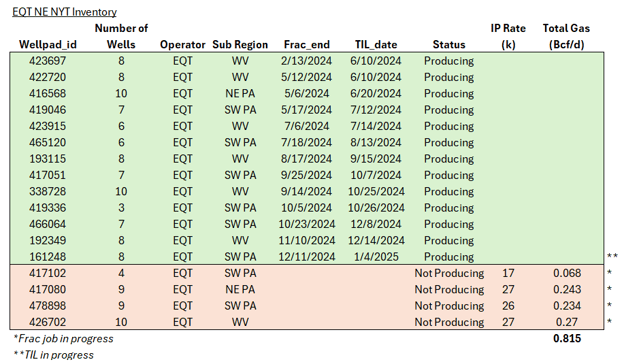Select Total Gas value 0.243
The height and width of the screenshot is (362, 624).
click(x=567, y=289)
